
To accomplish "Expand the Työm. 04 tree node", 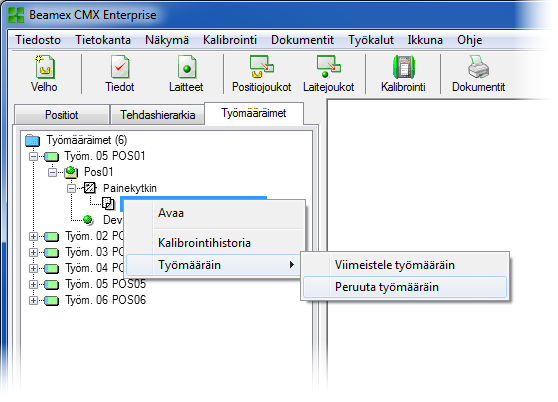I will [33, 268].
